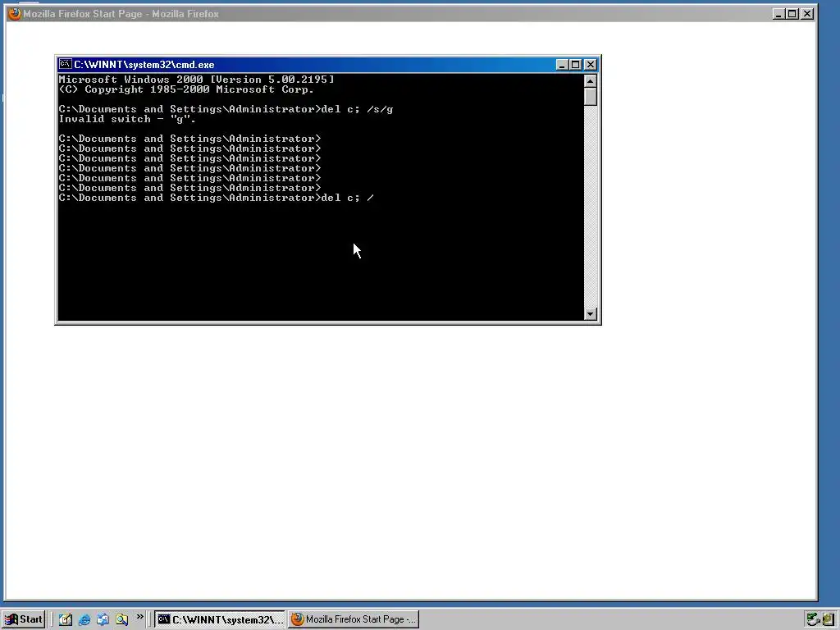This screenshot has width=840, height=630.
Task: Click the magnifier folder quick launch icon
Action: point(121,619)
